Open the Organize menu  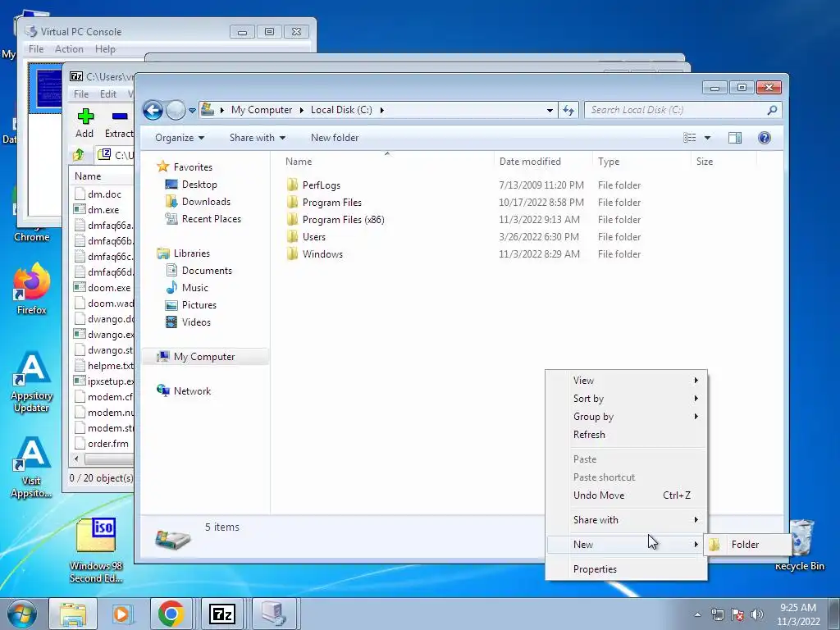coord(180,138)
